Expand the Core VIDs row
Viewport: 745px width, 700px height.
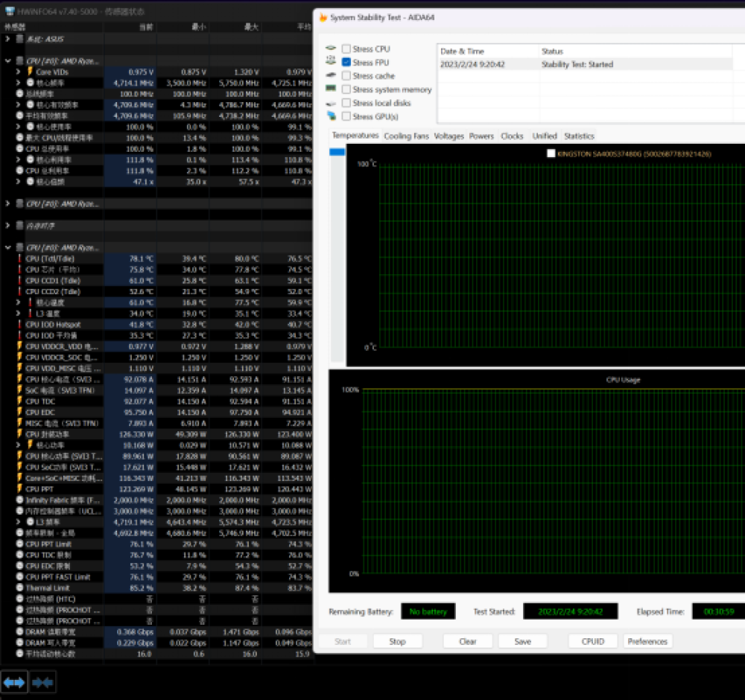[19, 71]
